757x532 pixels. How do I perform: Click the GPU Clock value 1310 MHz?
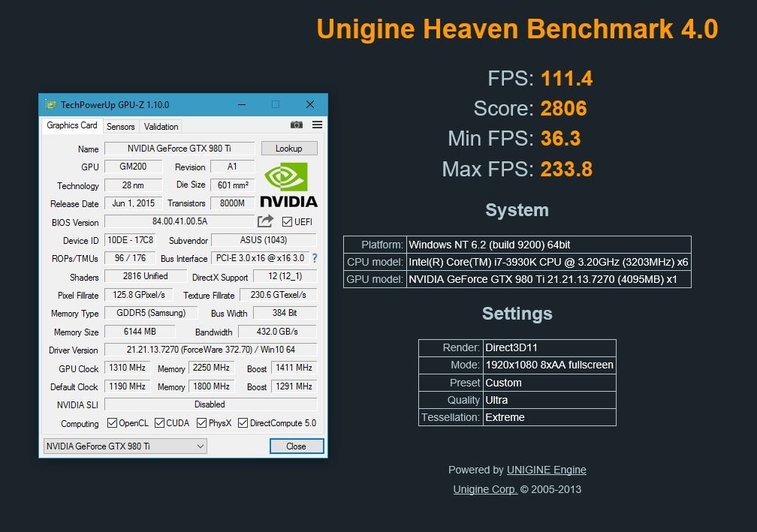click(x=128, y=368)
